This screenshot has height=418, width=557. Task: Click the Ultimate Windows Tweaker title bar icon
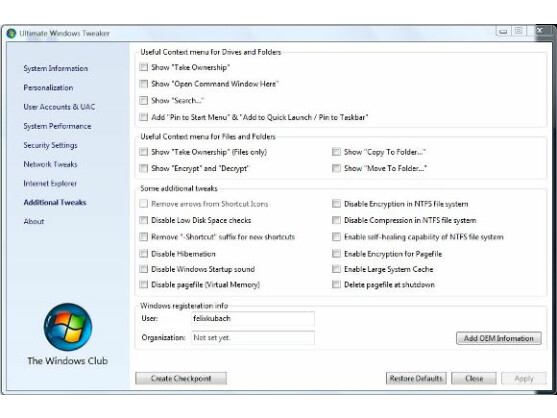(x=11, y=33)
